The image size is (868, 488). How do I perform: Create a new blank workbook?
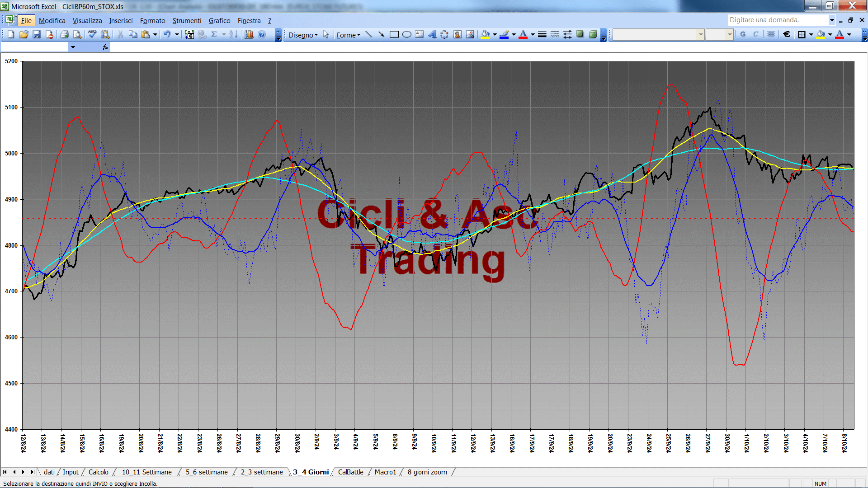click(x=11, y=34)
